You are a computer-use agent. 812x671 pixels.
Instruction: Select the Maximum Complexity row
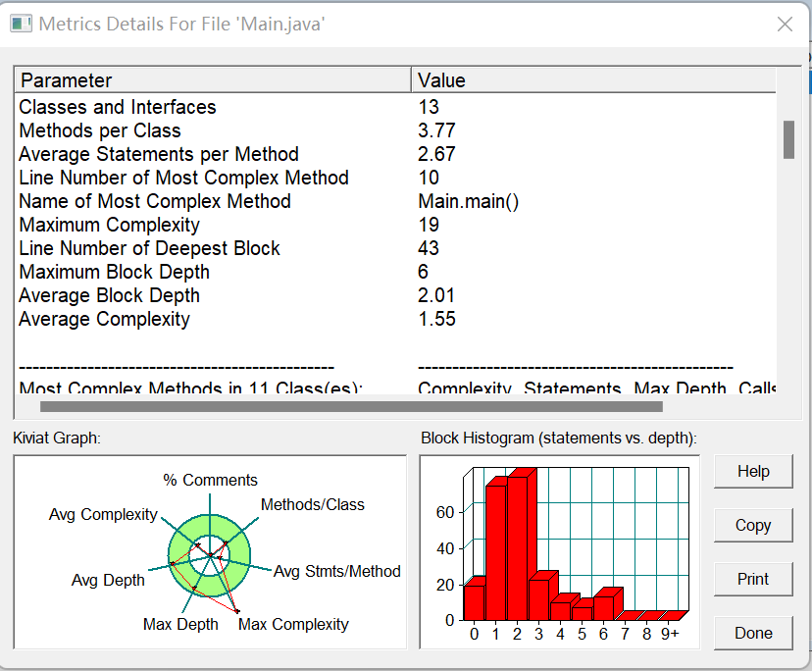(x=395, y=225)
